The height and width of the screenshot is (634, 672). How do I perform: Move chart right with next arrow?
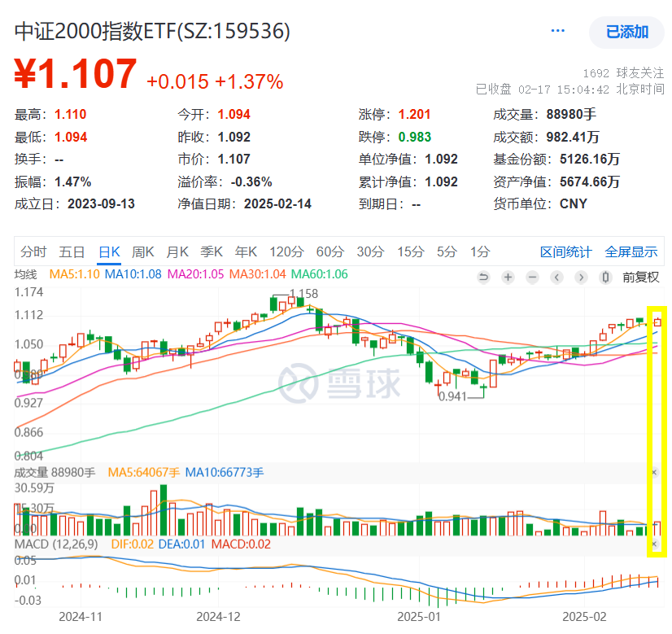(x=581, y=278)
